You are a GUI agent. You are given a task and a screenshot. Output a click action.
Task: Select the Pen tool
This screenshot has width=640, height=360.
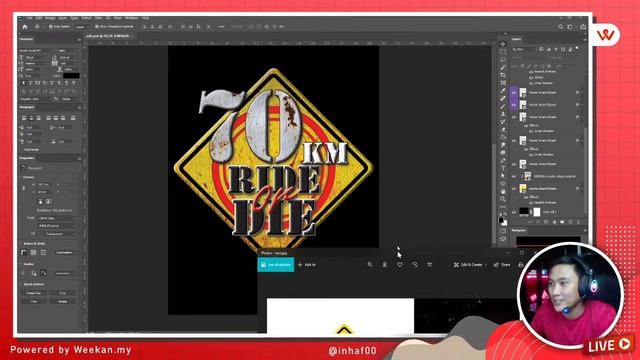click(503, 160)
